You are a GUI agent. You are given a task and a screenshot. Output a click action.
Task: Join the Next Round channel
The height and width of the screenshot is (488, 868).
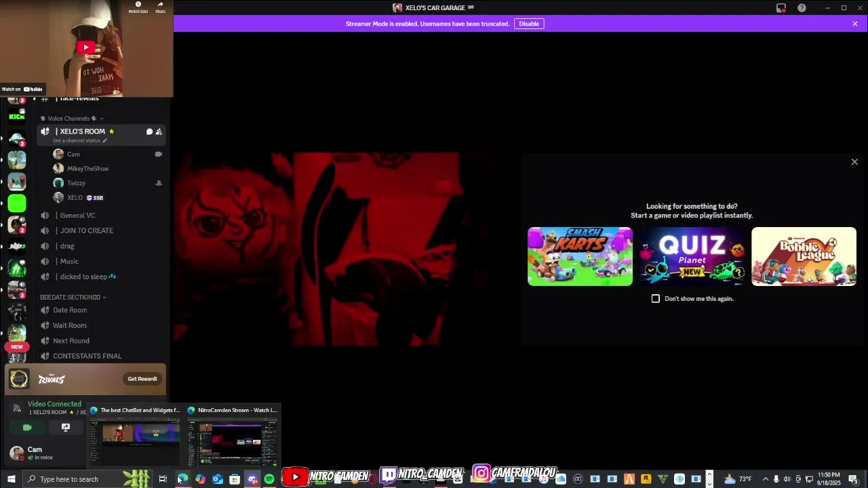pos(102,341)
